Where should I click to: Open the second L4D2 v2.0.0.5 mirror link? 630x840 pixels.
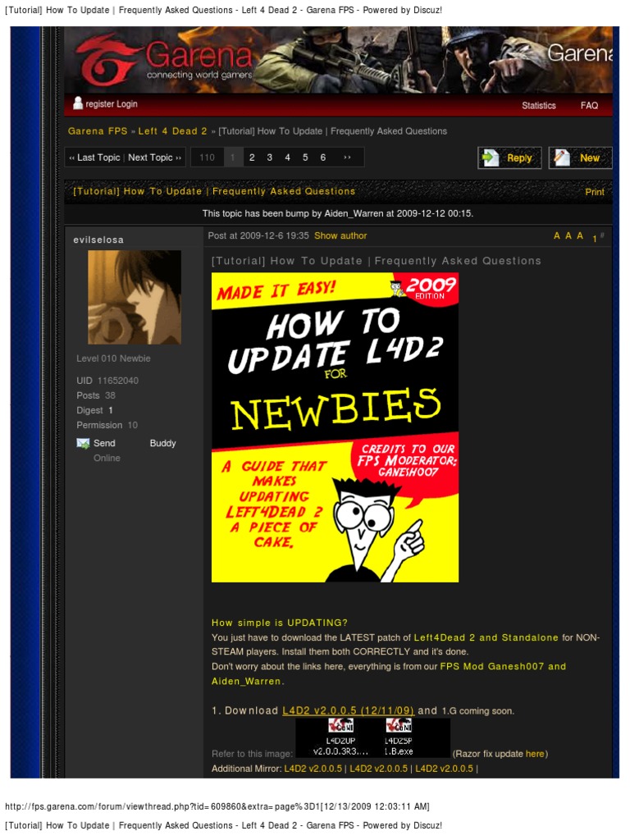click(x=379, y=769)
